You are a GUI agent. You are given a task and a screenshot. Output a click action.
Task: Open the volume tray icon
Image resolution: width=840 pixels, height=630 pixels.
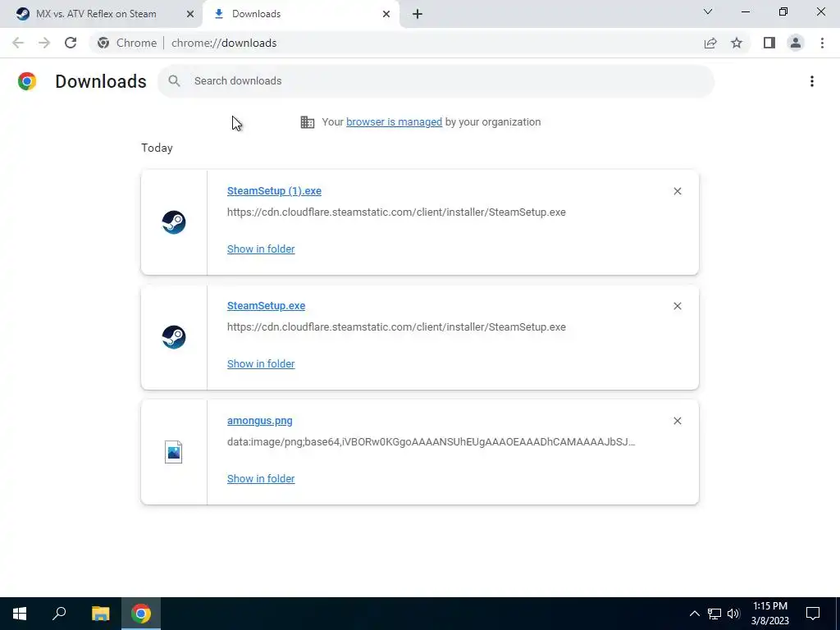[x=733, y=614]
